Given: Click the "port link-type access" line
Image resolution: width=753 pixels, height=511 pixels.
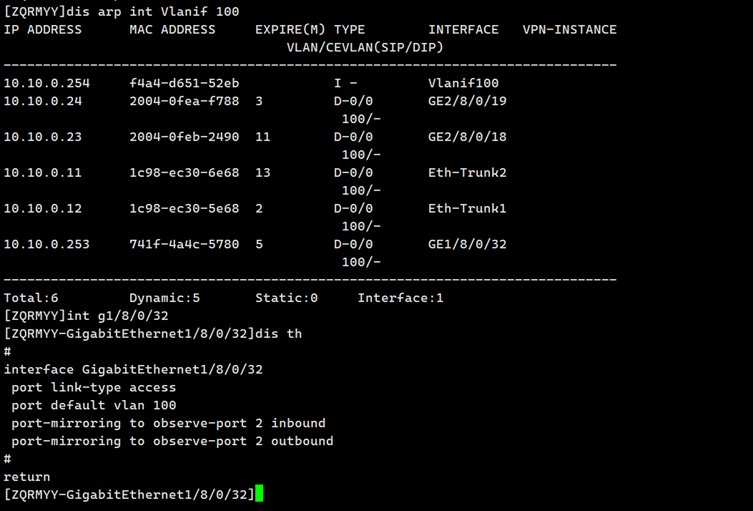Looking at the screenshot, I should (93, 387).
